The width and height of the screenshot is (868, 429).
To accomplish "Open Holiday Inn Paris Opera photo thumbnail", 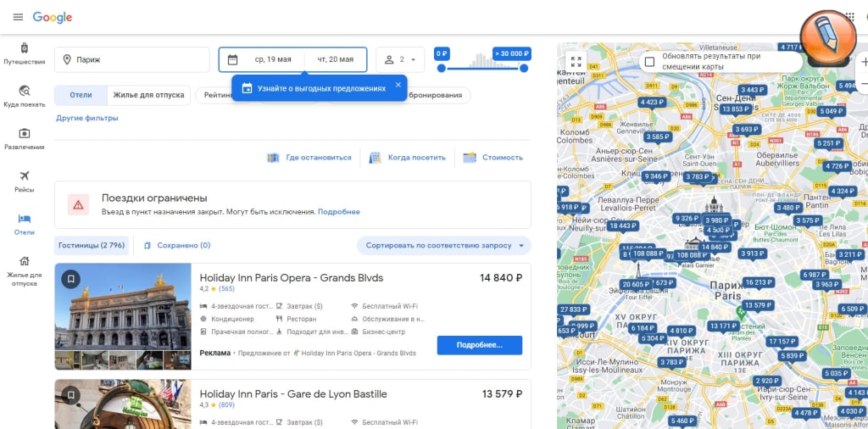I will tap(123, 306).
